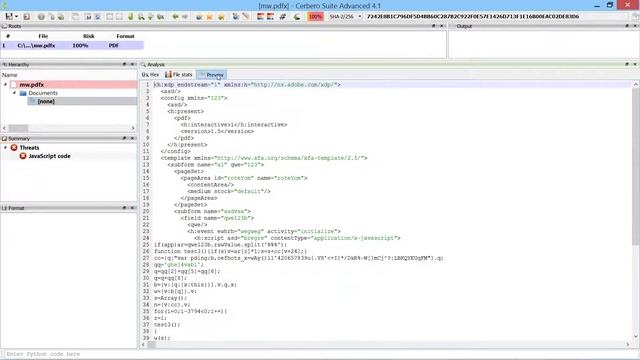Screen dimensions: 640x360
Task: Click the grey forward arrow in toolbar
Action: click(x=185, y=17)
